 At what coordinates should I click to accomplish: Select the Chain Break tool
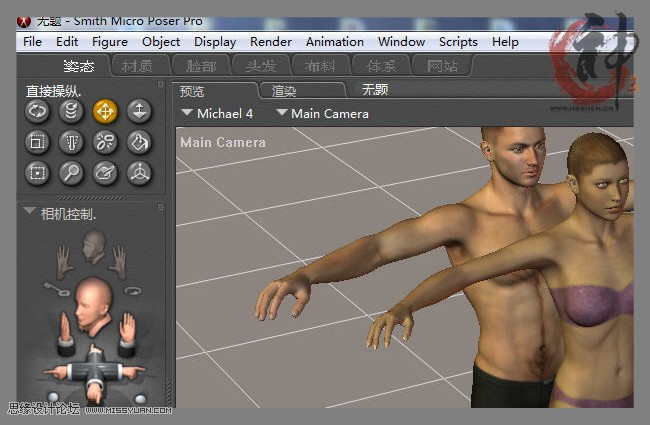(105, 142)
